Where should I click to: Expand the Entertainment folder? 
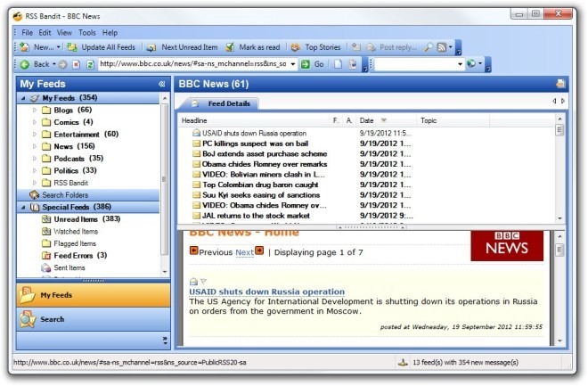point(35,135)
